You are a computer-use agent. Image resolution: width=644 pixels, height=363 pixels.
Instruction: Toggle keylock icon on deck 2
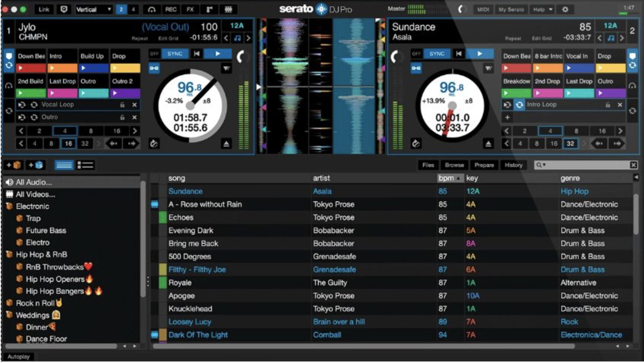point(416,68)
